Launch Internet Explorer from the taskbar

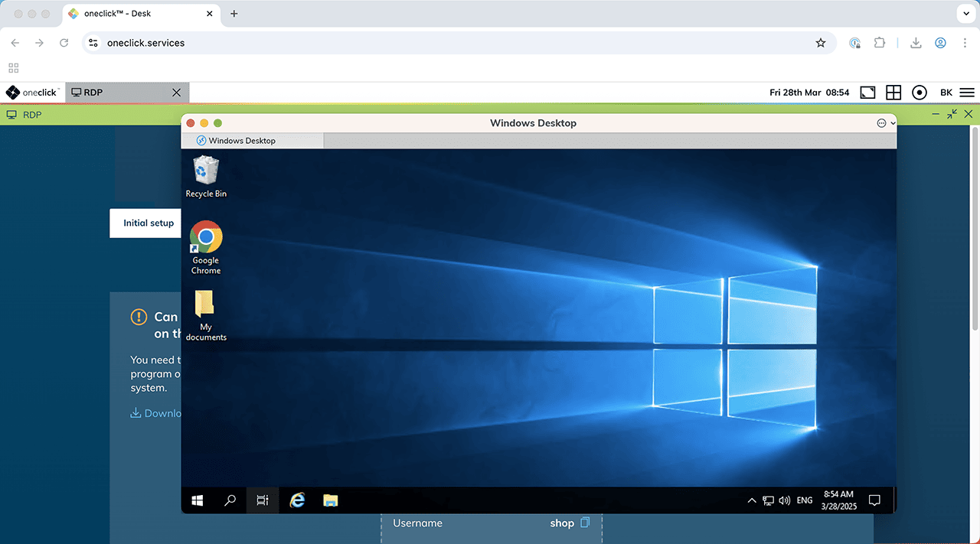click(297, 500)
